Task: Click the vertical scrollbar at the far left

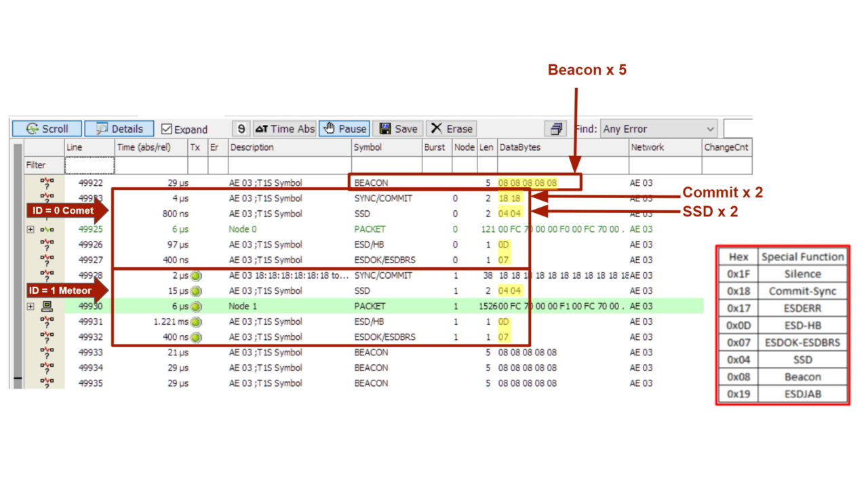Action: pos(18,271)
